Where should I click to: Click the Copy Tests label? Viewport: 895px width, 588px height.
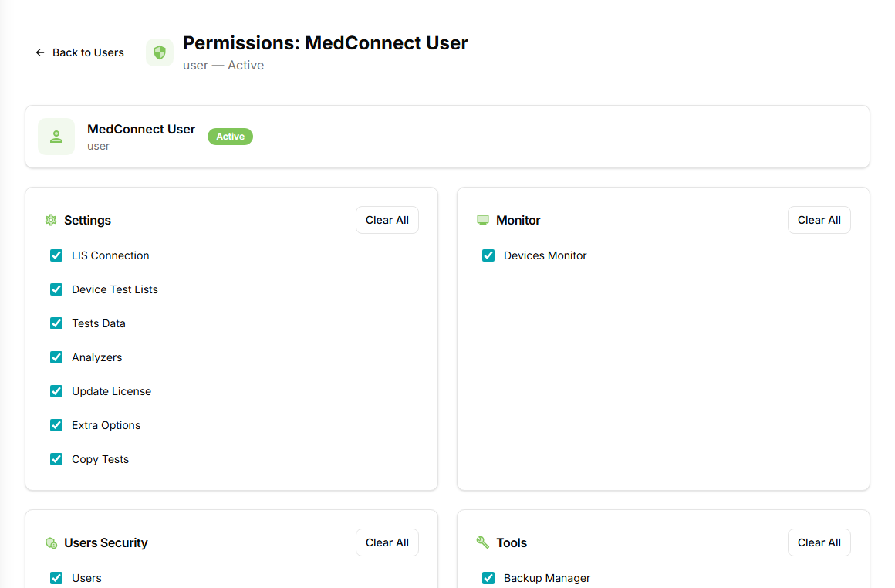click(x=100, y=460)
